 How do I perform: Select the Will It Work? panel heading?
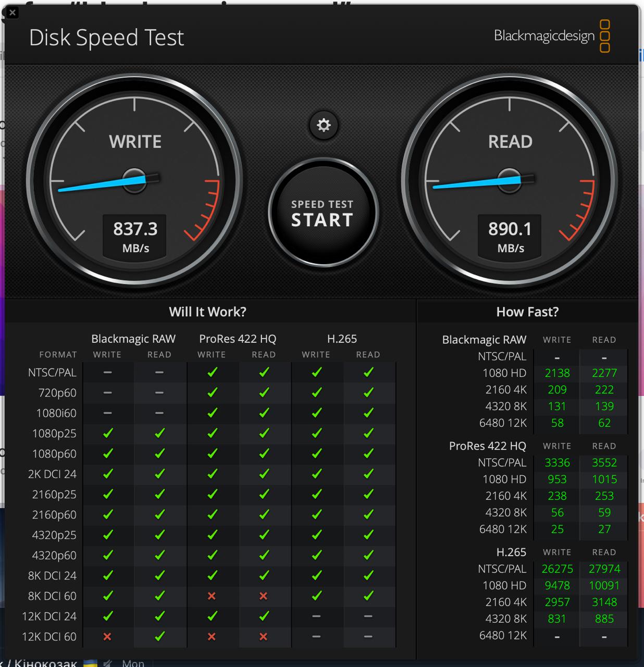point(207,312)
